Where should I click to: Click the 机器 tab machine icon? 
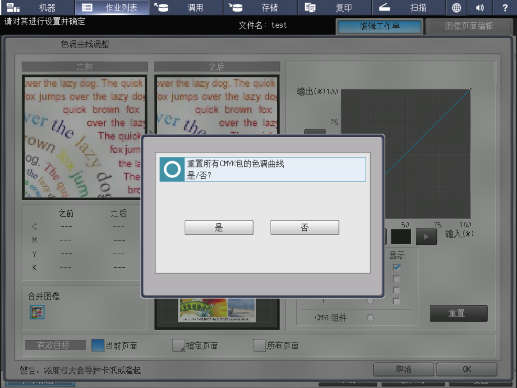[x=14, y=7]
